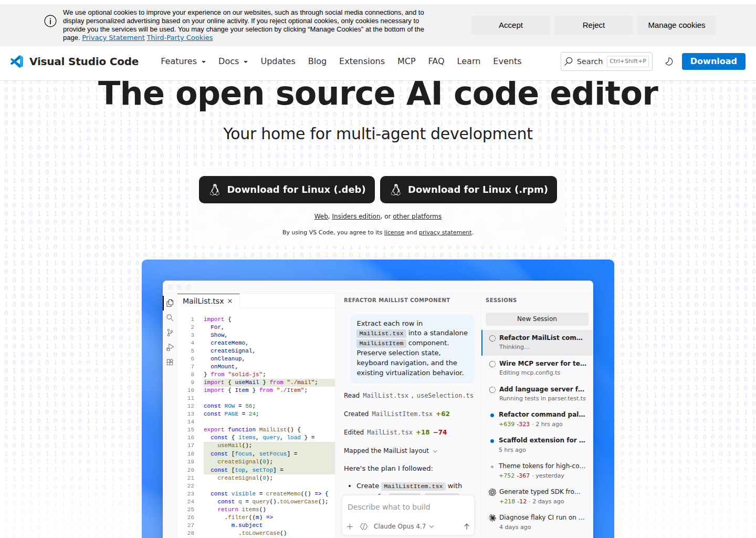Screen dimensions: 756x538
Task: Expand the Mapped the MailList layout chevron
Action: 435,451
